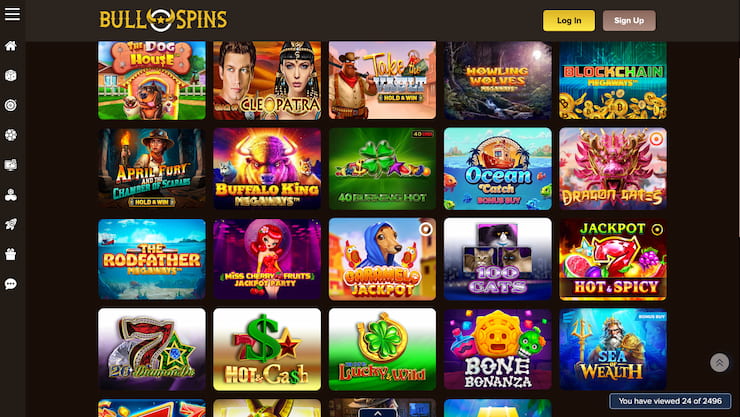The height and width of the screenshot is (417, 740).
Task: Open the rocket crash games icon
Action: 11,224
